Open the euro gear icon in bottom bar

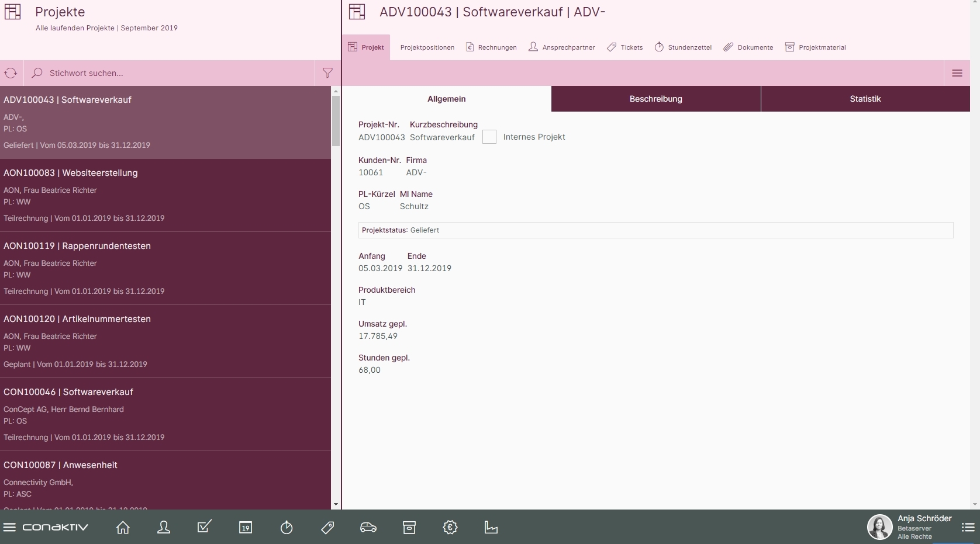click(450, 528)
